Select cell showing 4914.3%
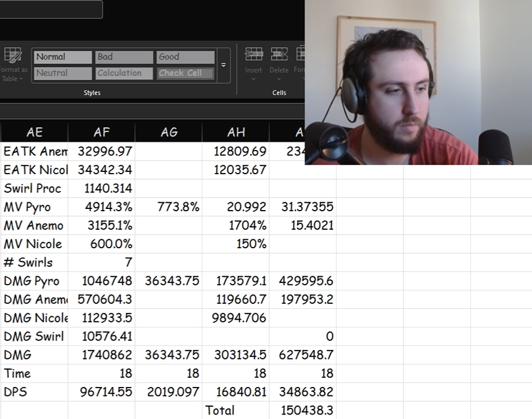This screenshot has height=419, width=532. 102,207
